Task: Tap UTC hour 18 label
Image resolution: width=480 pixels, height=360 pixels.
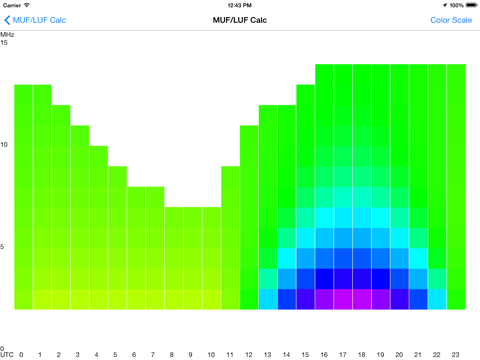Action: [362, 354]
